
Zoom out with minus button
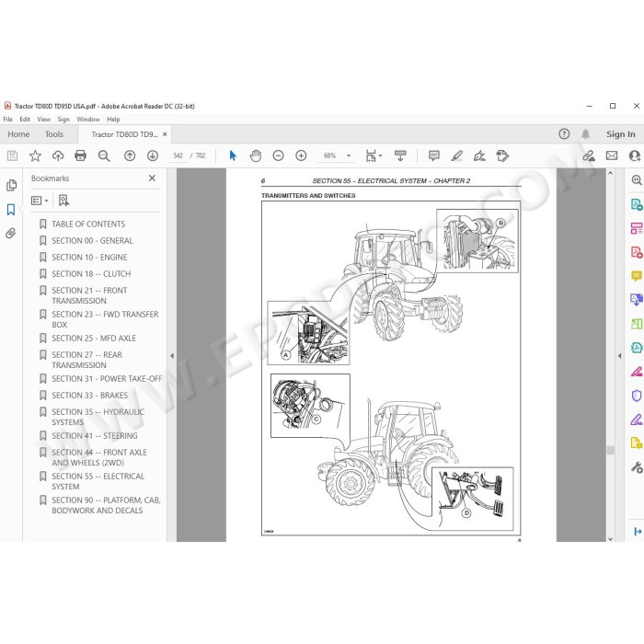(x=279, y=155)
